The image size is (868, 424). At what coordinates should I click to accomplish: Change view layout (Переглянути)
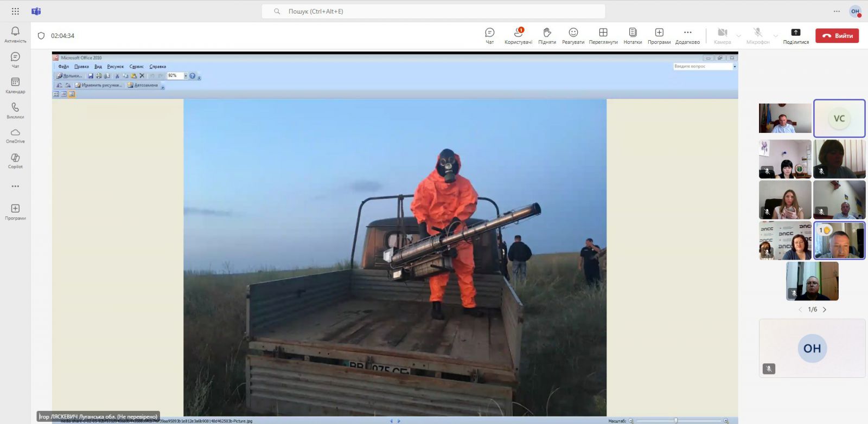pos(603,35)
